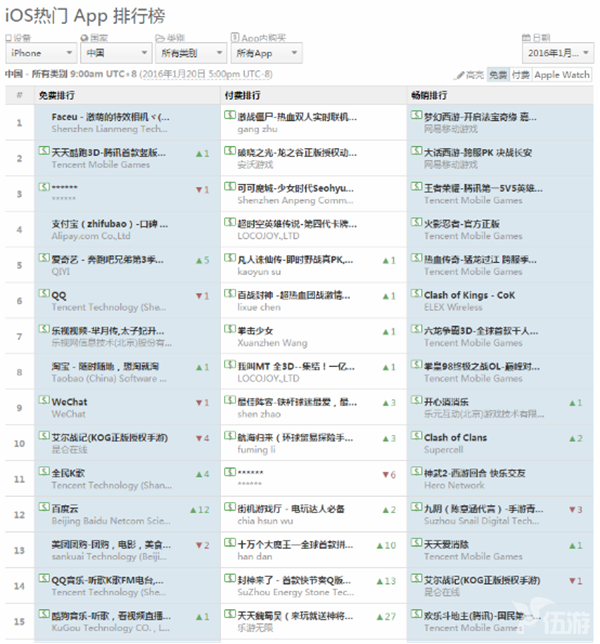Click in-app purchase icon beside 开心消消乐
Screen dimensions: 600x644
[x=416, y=400]
